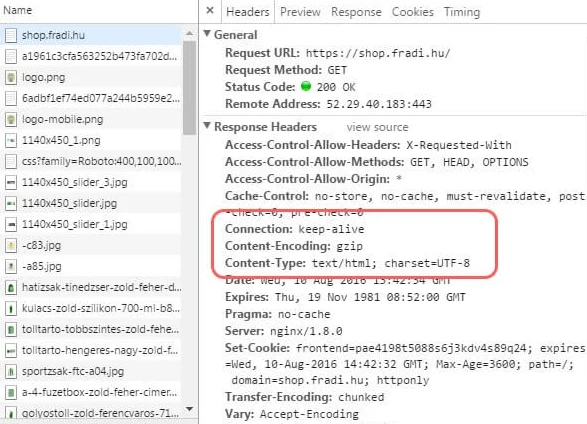Click the icon beside 1140x450_slider.jpg
The image size is (587, 424).
click(11, 203)
